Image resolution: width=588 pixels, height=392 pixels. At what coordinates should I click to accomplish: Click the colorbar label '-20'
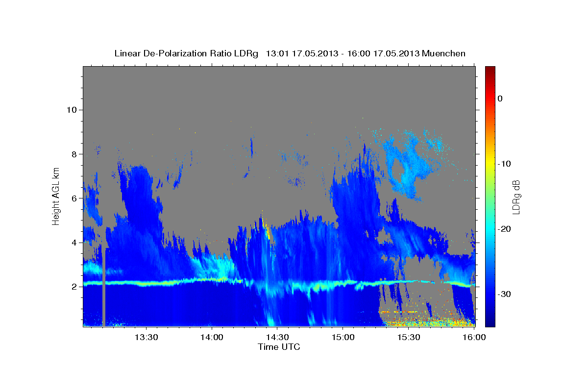[504, 229]
